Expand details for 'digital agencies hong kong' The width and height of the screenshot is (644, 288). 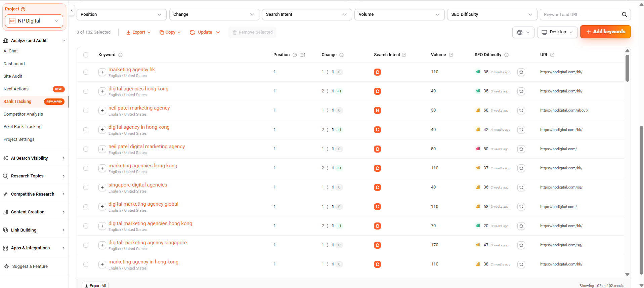pyautogui.click(x=102, y=91)
